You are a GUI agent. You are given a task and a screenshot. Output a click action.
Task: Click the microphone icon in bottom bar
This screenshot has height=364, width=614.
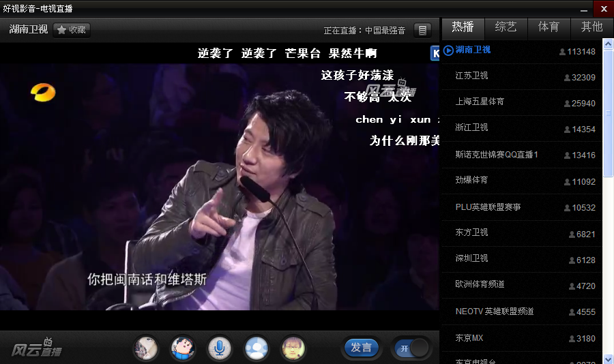(219, 348)
